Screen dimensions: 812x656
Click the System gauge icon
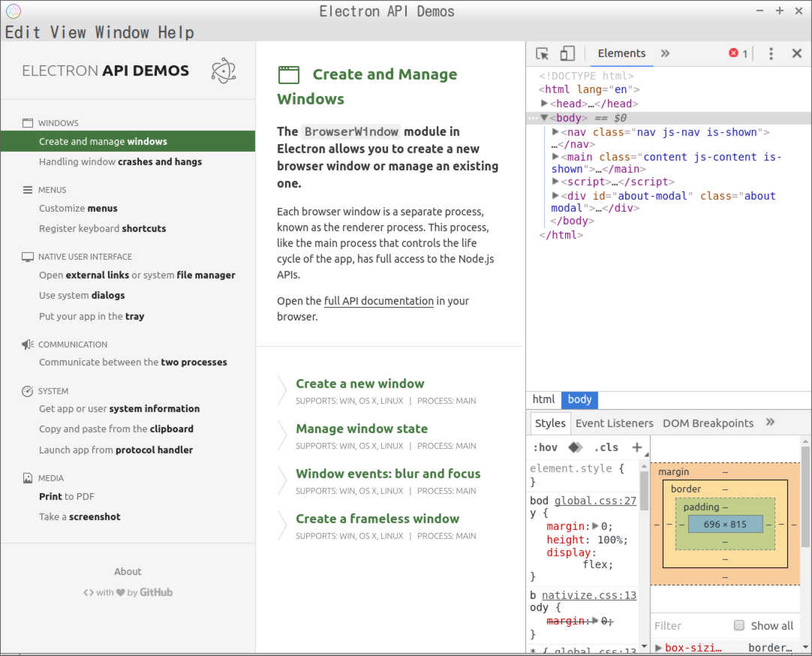(x=28, y=391)
